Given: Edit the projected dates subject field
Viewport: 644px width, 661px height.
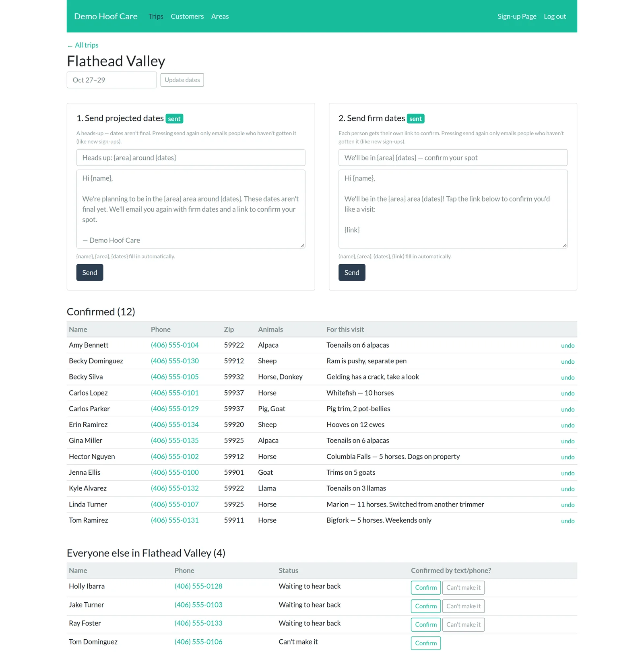Looking at the screenshot, I should 191,158.
